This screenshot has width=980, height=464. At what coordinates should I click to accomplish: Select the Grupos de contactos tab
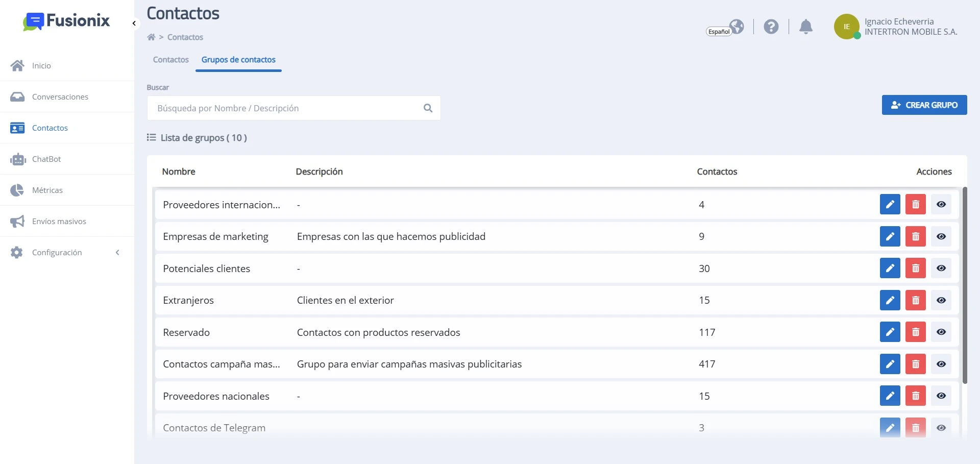point(238,60)
